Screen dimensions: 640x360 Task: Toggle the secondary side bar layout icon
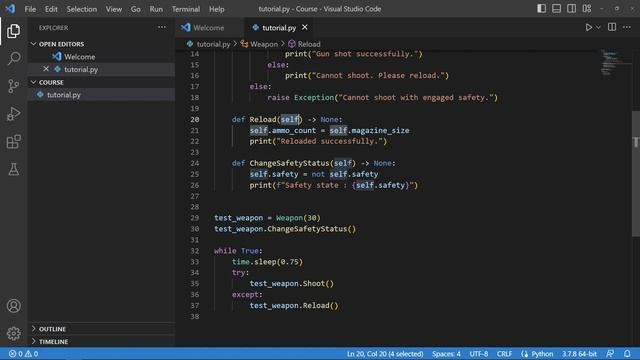click(571, 9)
